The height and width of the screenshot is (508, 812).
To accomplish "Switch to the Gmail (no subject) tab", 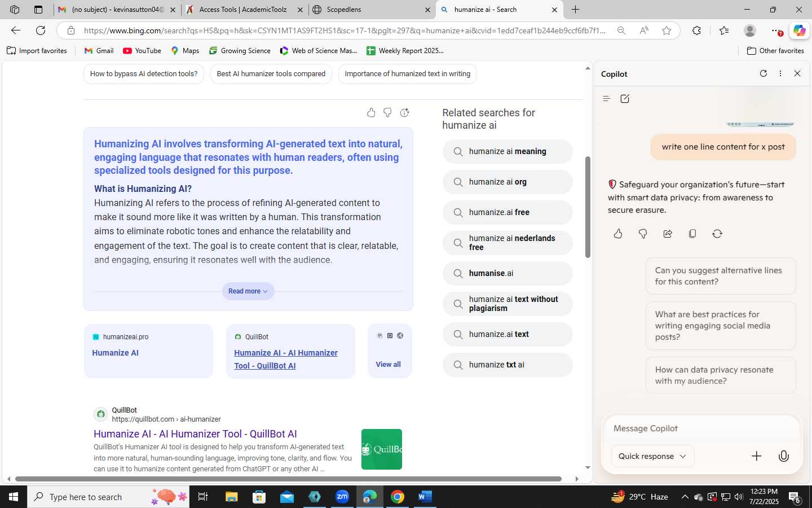I will 117,10.
